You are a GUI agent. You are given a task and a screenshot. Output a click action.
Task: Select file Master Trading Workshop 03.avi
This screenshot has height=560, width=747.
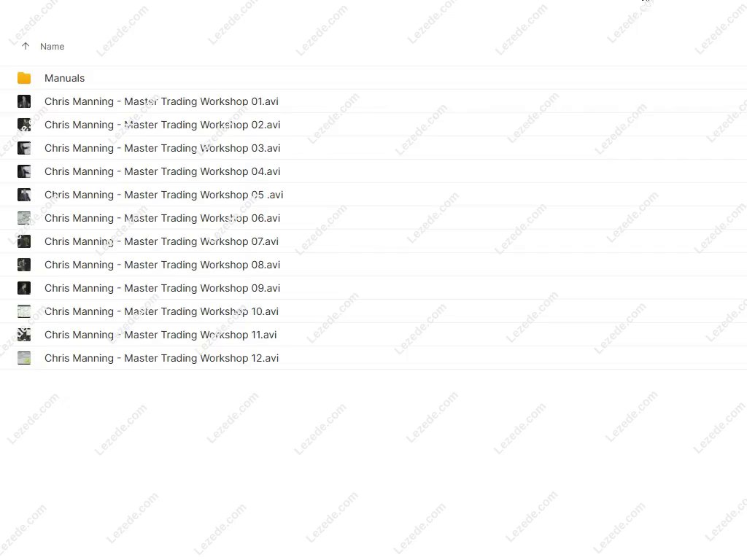[163, 148]
